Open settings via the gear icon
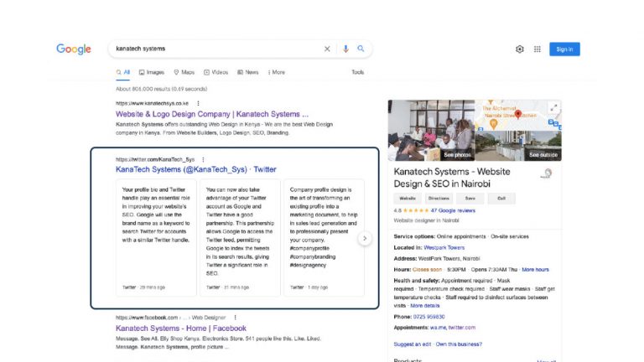This screenshot has width=644, height=362. click(x=520, y=49)
